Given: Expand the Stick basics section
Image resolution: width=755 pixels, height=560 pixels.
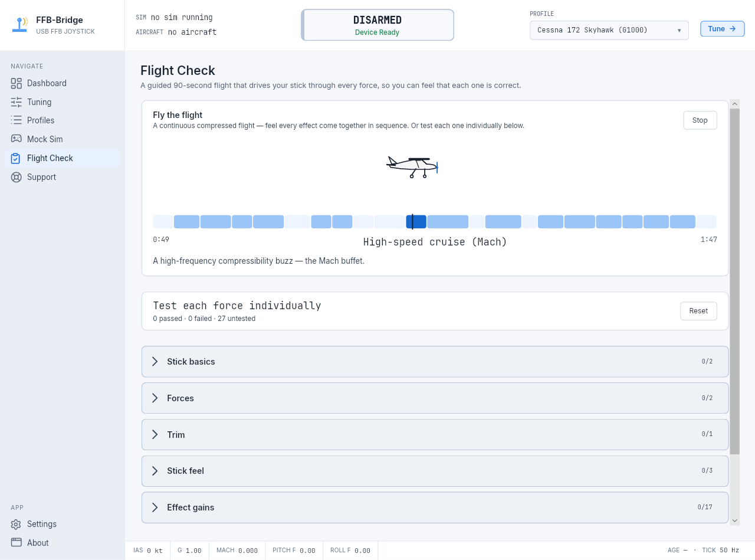Looking at the screenshot, I should pos(435,362).
